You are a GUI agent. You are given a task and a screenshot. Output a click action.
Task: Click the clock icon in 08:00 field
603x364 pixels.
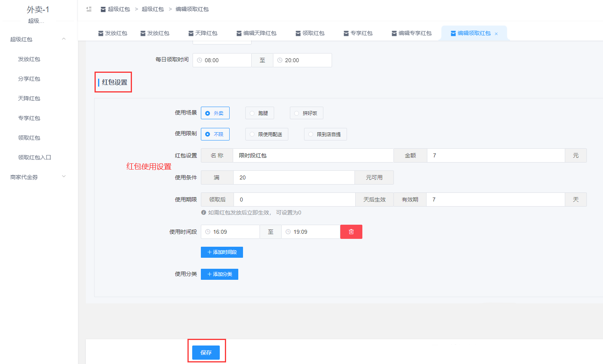click(x=200, y=60)
